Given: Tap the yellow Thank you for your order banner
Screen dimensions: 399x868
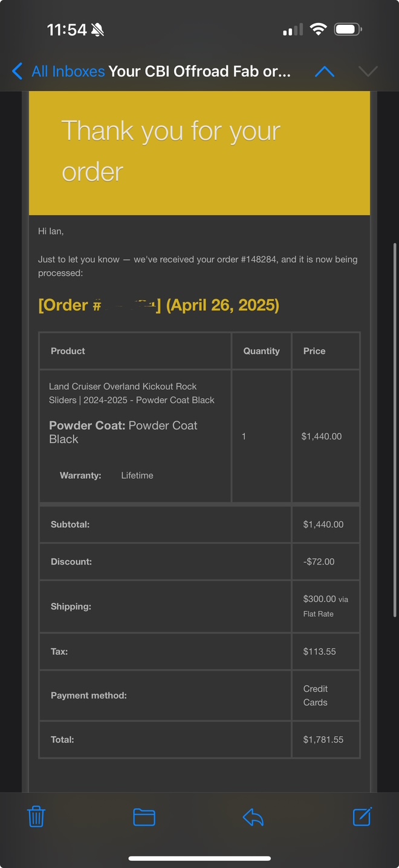Looking at the screenshot, I should 199,153.
